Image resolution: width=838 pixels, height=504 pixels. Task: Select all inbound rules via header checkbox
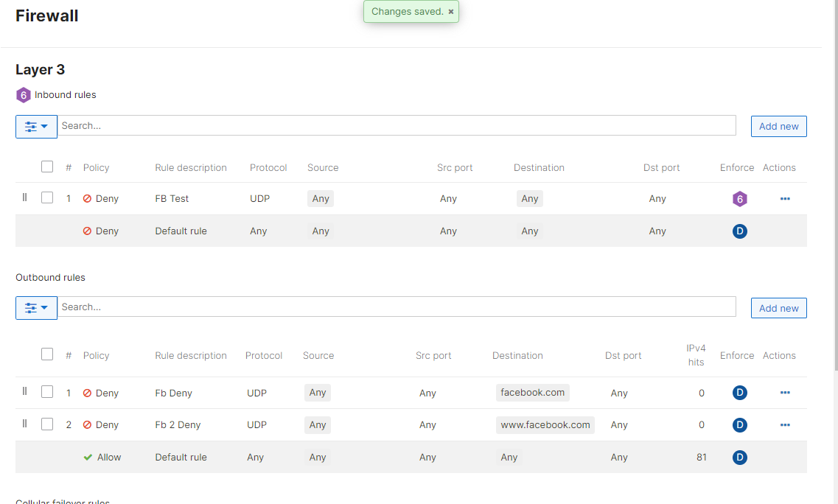pyautogui.click(x=47, y=167)
